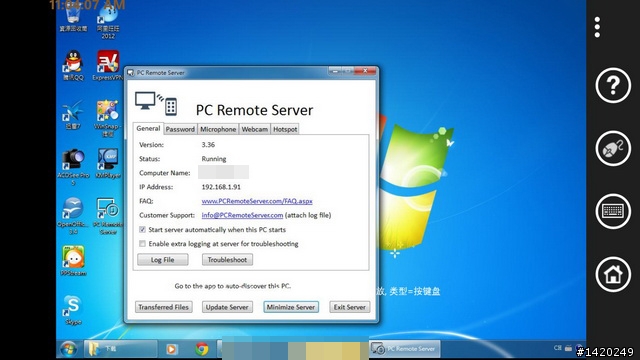Screen dimensions: 640x360
Task: Open the KMPlayer desktop shortcut
Action: point(108,163)
